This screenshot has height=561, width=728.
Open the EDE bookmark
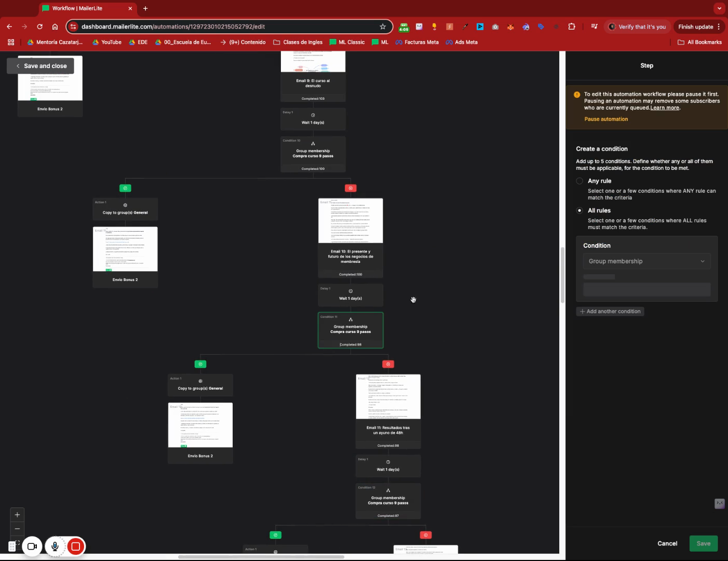138,42
